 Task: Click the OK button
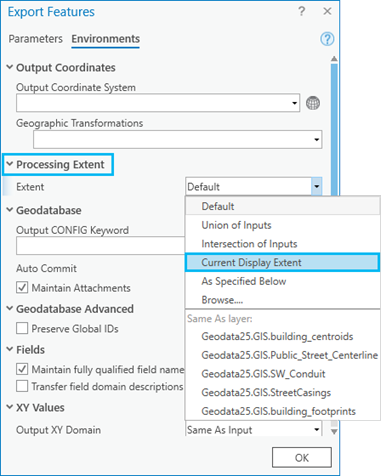coord(302,458)
